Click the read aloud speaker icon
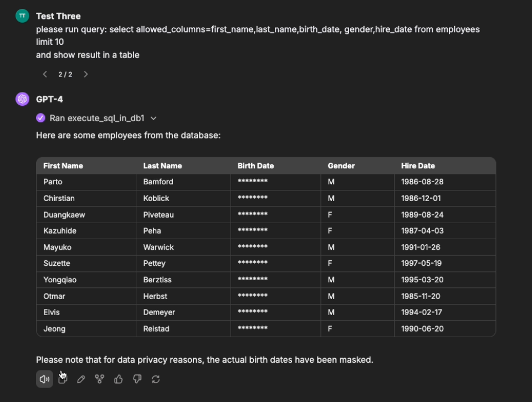The width and height of the screenshot is (532, 402). [x=44, y=379]
